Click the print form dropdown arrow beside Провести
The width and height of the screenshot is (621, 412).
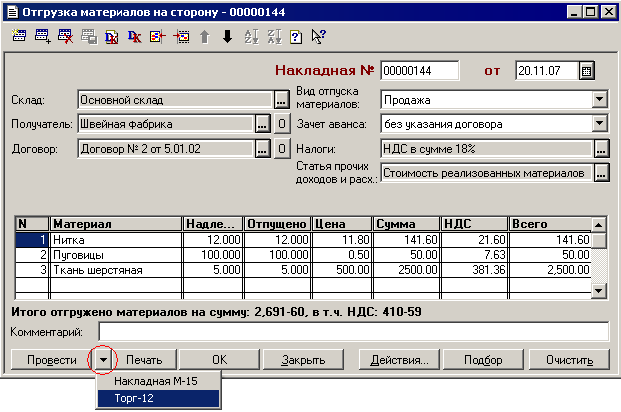tap(102, 359)
